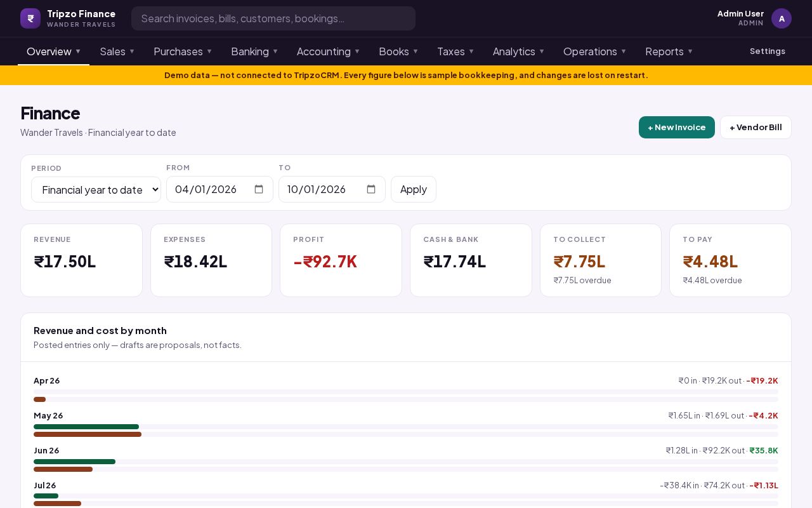Screen dimensions: 812x508
Task: Open the To date calendar picker icon
Action: click(371, 189)
